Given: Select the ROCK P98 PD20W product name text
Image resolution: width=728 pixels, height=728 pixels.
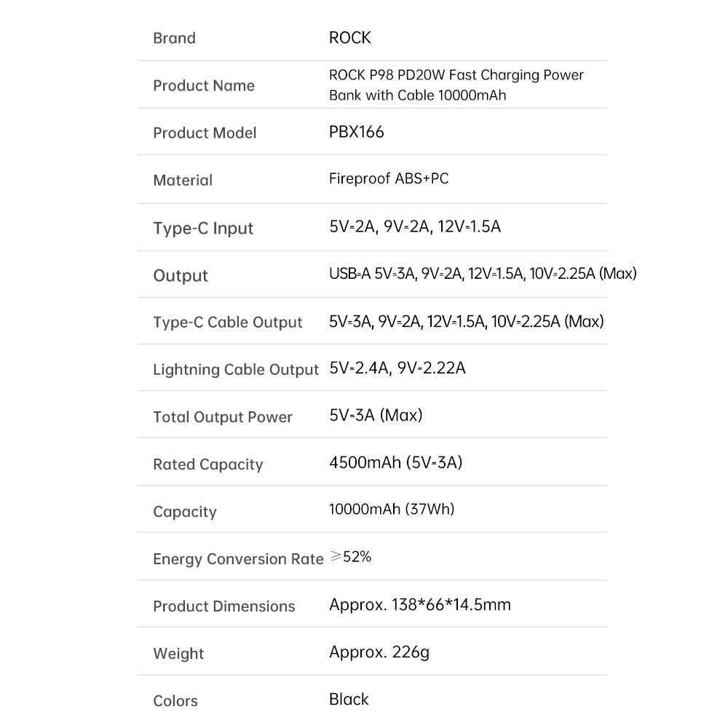Looking at the screenshot, I should [x=456, y=85].
